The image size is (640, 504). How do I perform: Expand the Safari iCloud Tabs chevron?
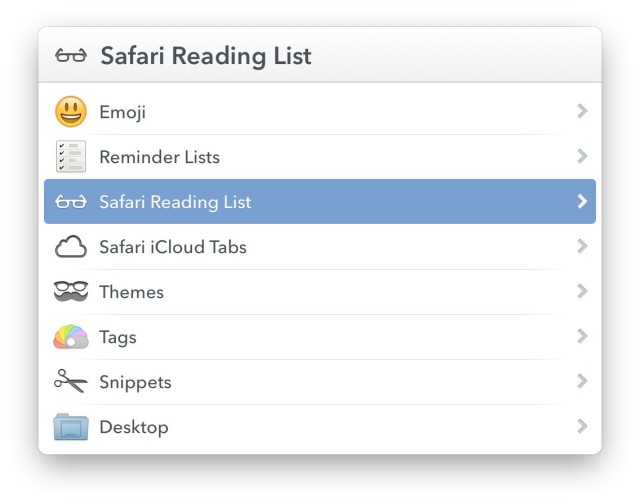pyautogui.click(x=582, y=247)
